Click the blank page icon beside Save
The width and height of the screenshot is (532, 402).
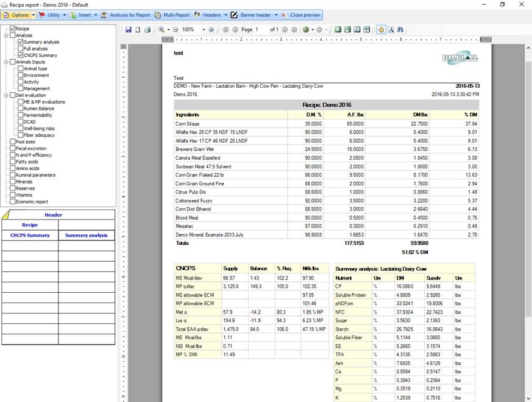point(138,29)
